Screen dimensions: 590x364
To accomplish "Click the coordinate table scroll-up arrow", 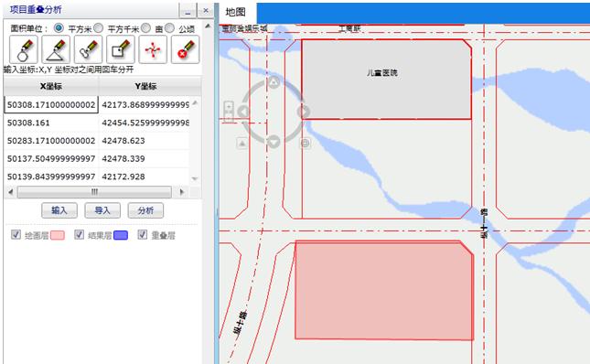I will click(x=195, y=102).
